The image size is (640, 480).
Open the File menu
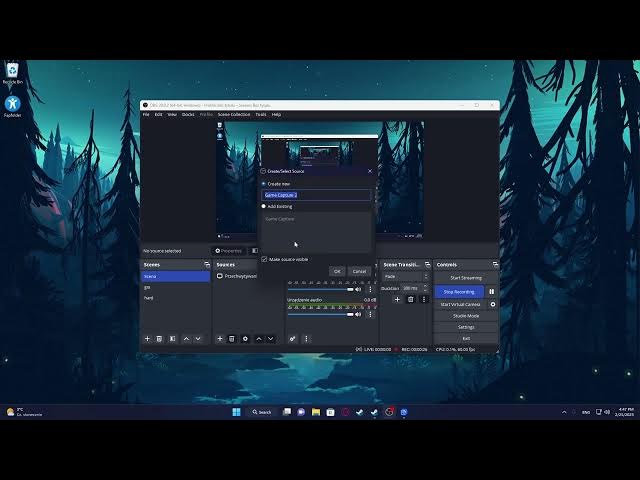click(146, 114)
